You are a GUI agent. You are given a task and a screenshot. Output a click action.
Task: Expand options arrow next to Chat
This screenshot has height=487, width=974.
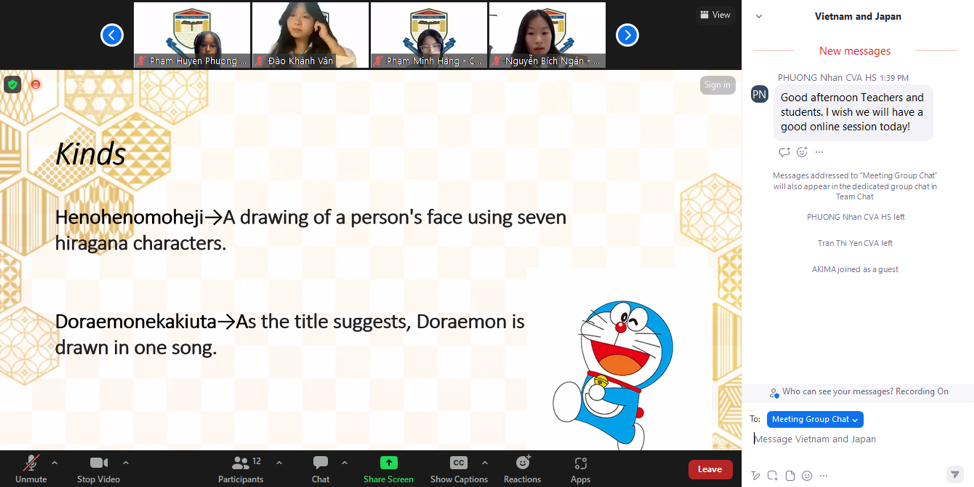point(345,463)
